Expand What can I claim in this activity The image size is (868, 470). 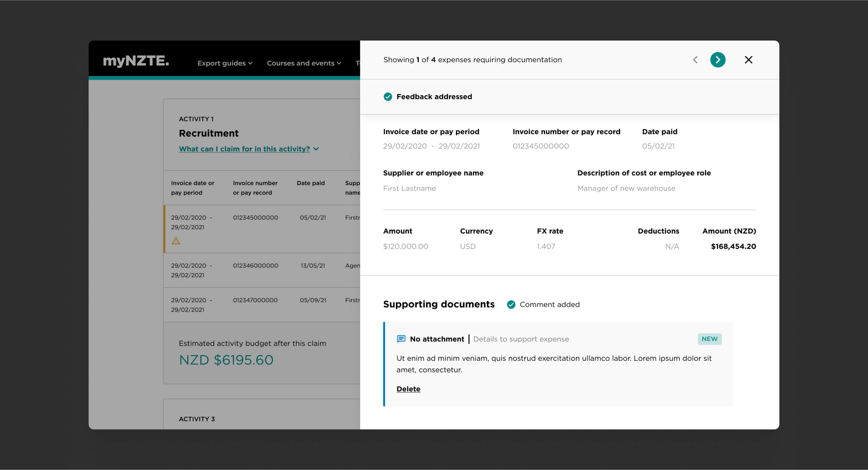pyautogui.click(x=249, y=149)
